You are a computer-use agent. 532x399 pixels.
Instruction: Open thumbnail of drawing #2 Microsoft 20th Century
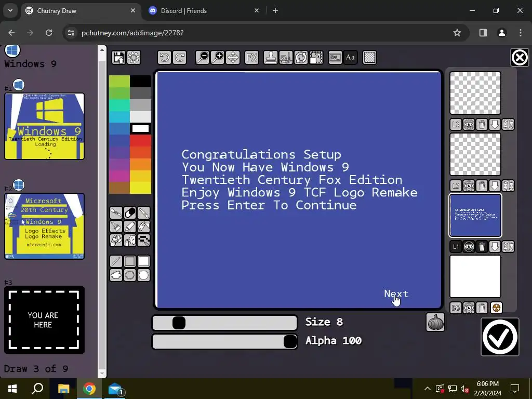tap(45, 227)
